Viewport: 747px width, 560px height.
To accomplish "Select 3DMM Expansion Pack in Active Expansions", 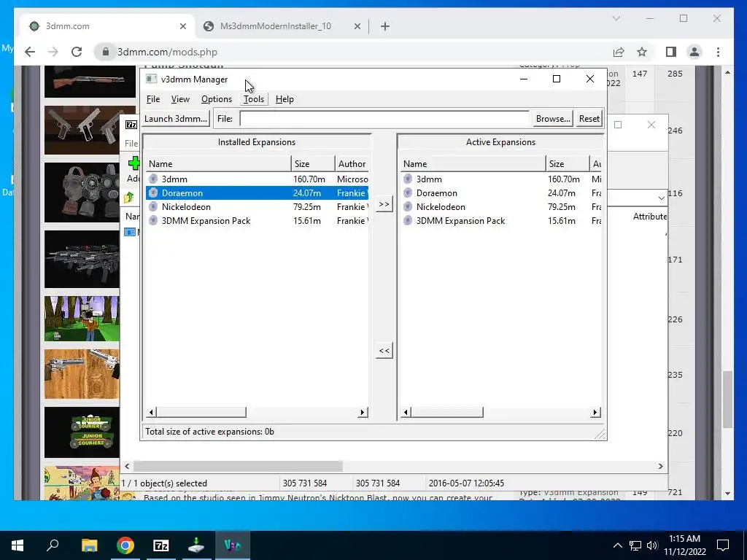I will pyautogui.click(x=500, y=220).
